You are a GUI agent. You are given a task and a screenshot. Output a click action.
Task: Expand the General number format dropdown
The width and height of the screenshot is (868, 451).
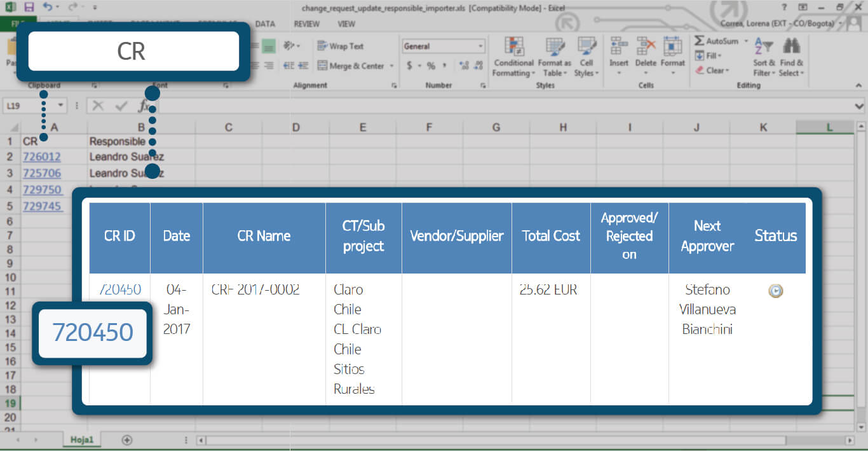(480, 46)
